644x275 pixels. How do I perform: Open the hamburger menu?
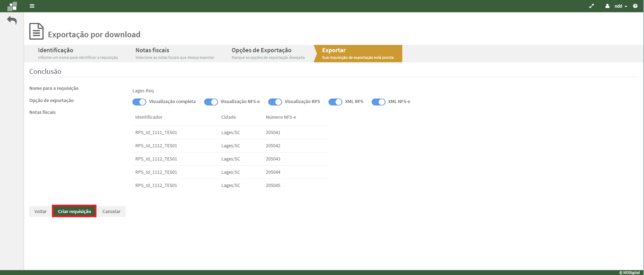(32, 6)
